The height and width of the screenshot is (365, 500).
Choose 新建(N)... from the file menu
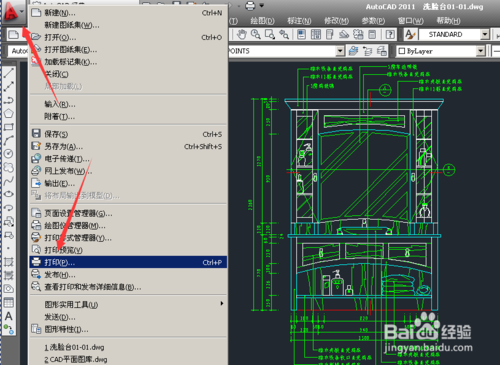[x=128, y=13]
